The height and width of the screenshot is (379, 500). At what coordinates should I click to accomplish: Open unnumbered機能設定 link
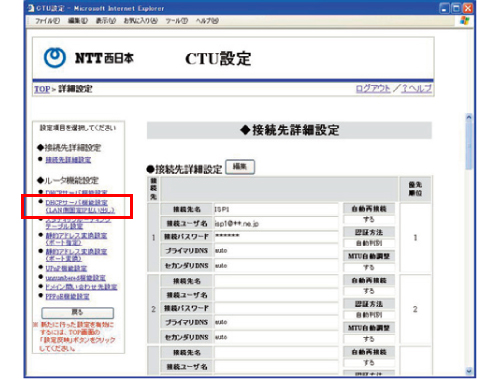[x=75, y=278]
